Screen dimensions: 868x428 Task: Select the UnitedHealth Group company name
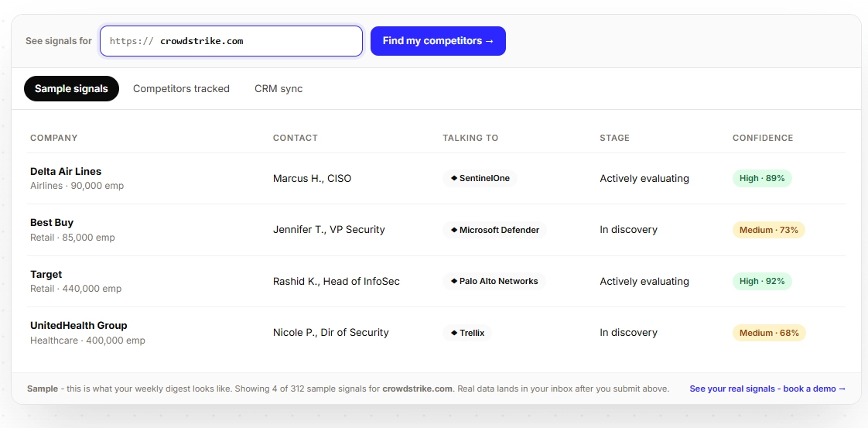click(x=79, y=326)
